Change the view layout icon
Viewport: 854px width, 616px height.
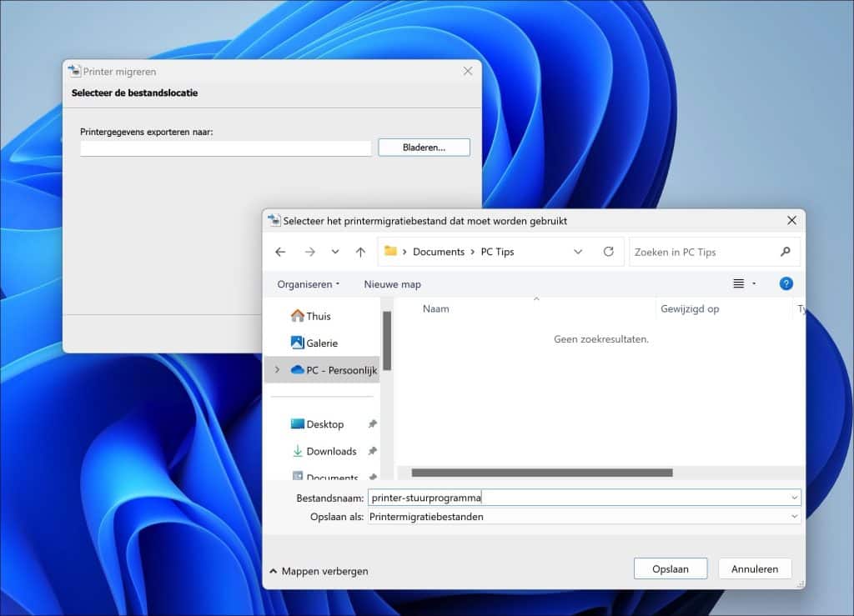point(739,283)
